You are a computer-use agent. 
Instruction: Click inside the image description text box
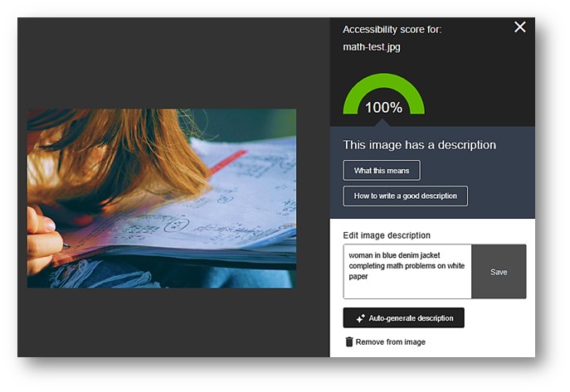click(407, 272)
